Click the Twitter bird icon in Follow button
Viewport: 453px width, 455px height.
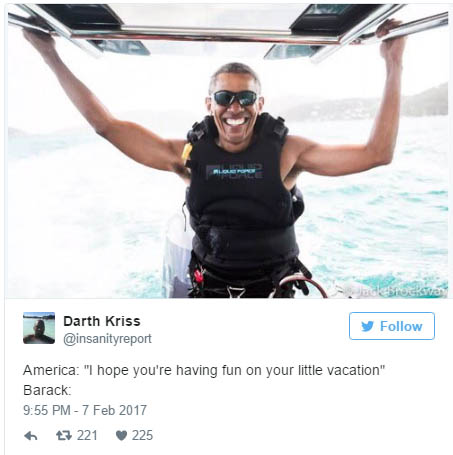[x=367, y=326]
